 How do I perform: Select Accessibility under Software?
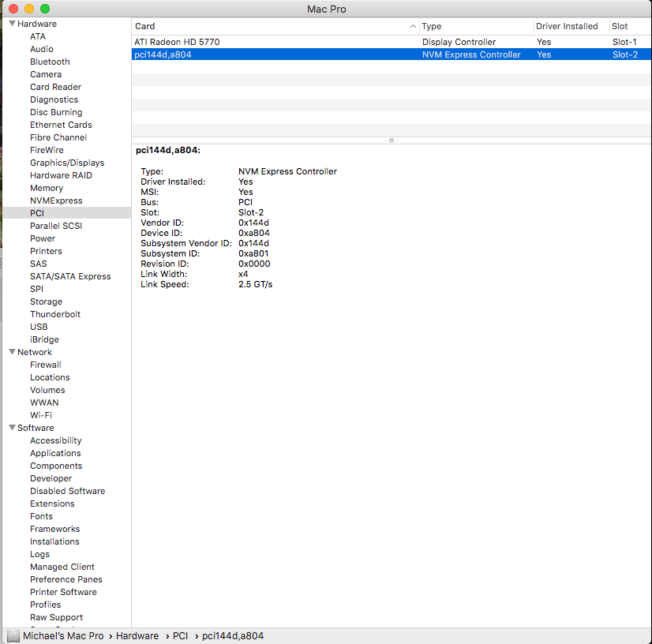pyautogui.click(x=56, y=440)
